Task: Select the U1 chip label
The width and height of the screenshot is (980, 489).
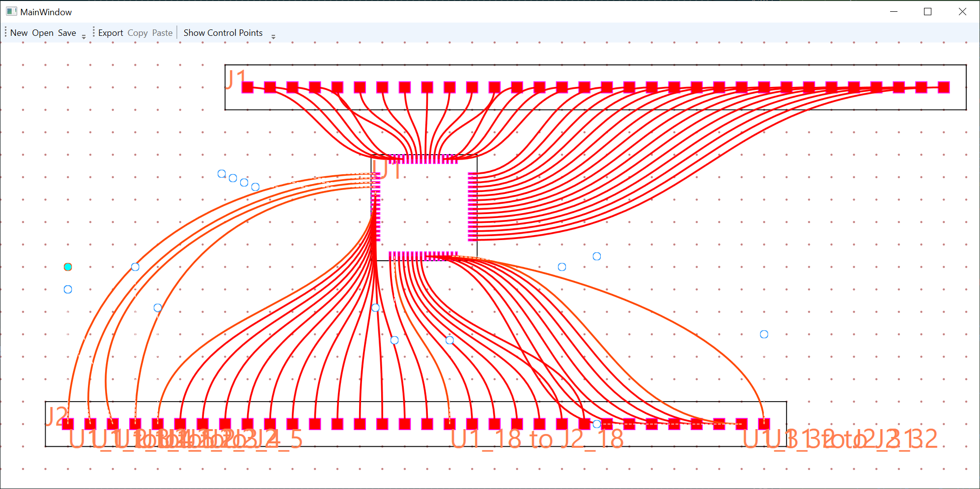Action: tap(387, 169)
